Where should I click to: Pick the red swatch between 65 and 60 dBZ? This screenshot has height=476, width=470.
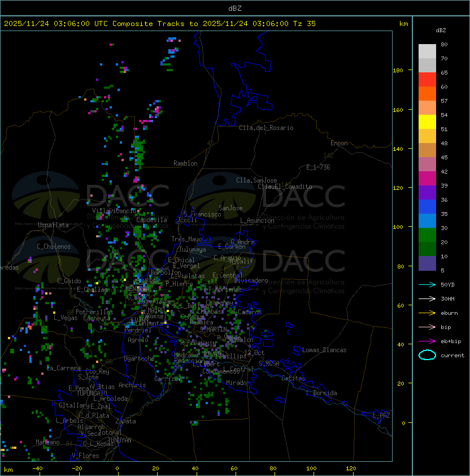tap(427, 80)
